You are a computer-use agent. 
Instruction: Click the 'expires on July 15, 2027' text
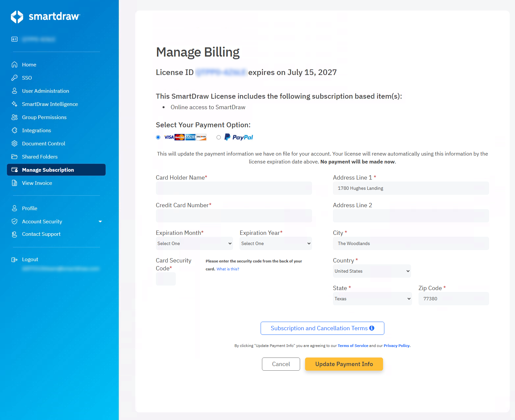(x=293, y=72)
